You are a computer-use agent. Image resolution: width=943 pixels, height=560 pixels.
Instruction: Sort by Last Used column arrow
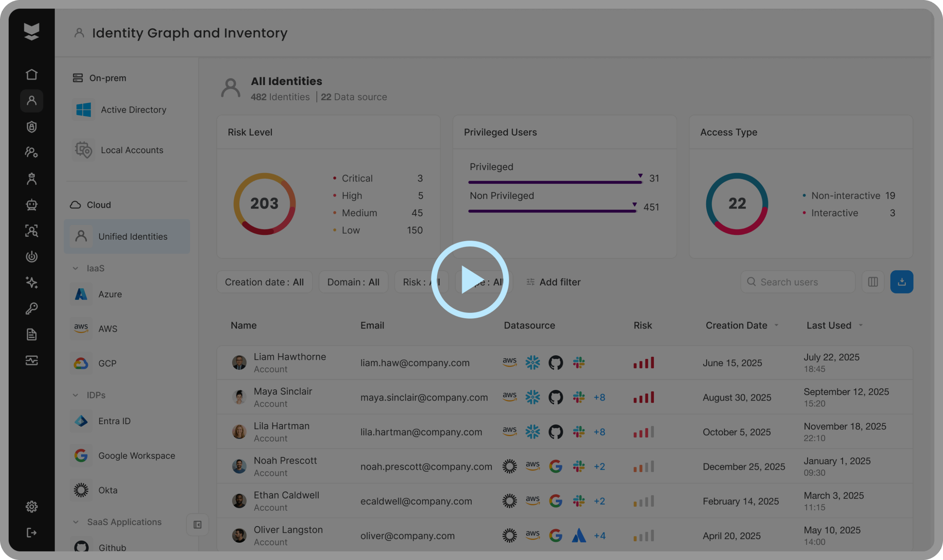coord(861,325)
